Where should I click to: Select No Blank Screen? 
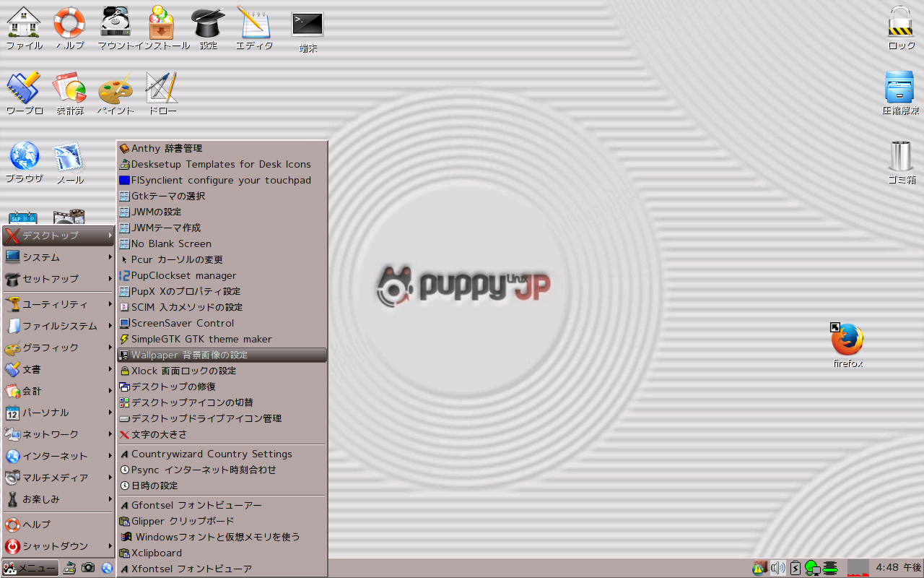coord(222,243)
